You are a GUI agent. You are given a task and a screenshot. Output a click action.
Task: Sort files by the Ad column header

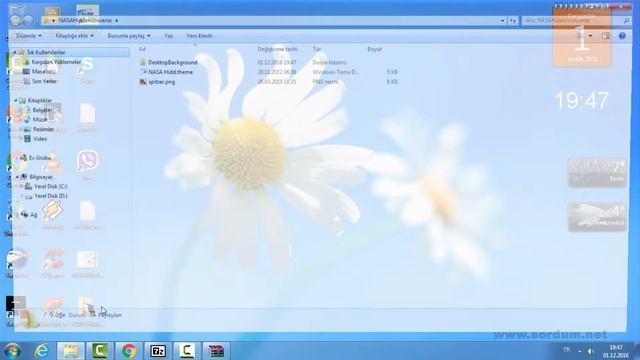142,49
